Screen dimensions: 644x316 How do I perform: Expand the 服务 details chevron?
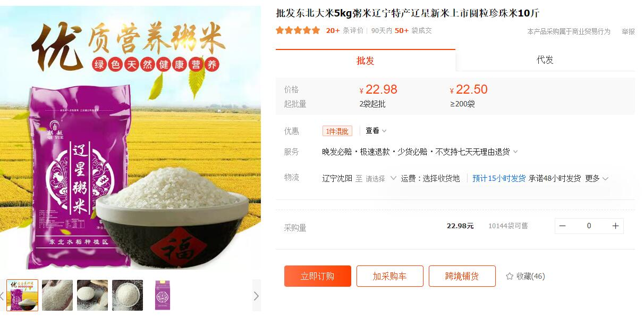click(x=515, y=152)
